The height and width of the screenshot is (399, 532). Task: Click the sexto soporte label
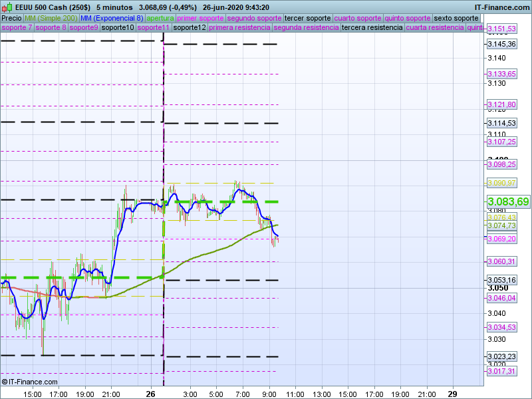pyautogui.click(x=456, y=18)
